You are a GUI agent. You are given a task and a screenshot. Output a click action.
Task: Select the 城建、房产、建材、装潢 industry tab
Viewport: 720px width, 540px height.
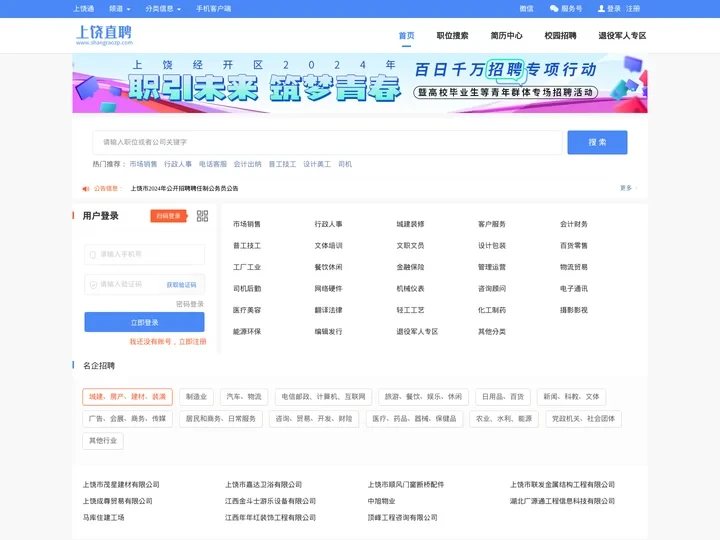(x=128, y=397)
